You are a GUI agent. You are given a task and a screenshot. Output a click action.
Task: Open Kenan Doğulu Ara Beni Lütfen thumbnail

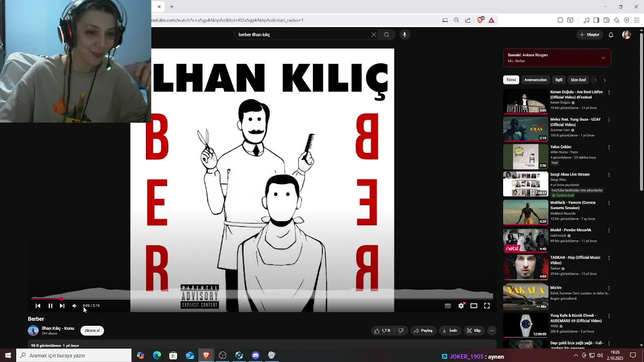[525, 102]
